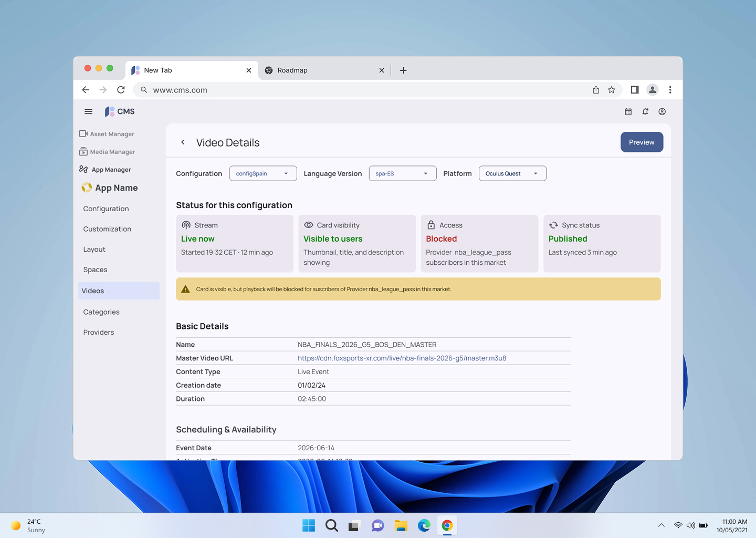Click the address bar showing www.cms.com
This screenshot has width=756, height=538.
(x=378, y=90)
